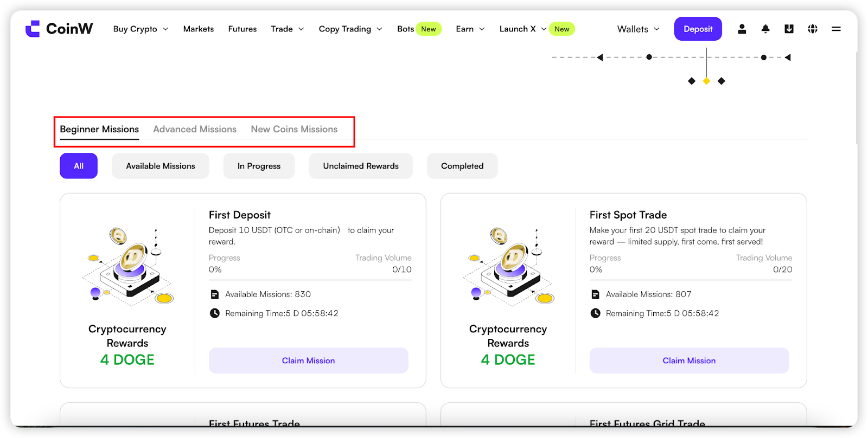Expand the Wallets dropdown

638,29
